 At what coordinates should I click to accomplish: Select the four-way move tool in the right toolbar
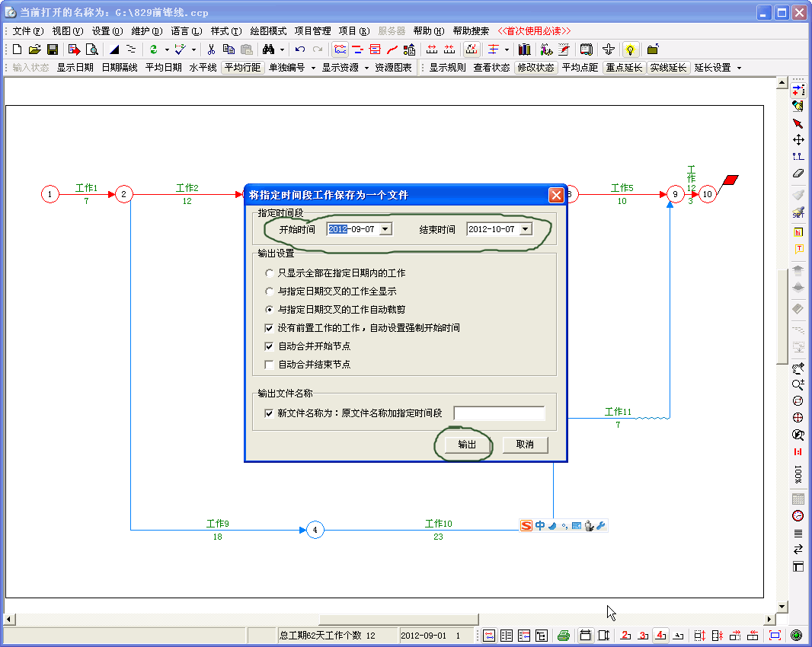pyautogui.click(x=798, y=140)
